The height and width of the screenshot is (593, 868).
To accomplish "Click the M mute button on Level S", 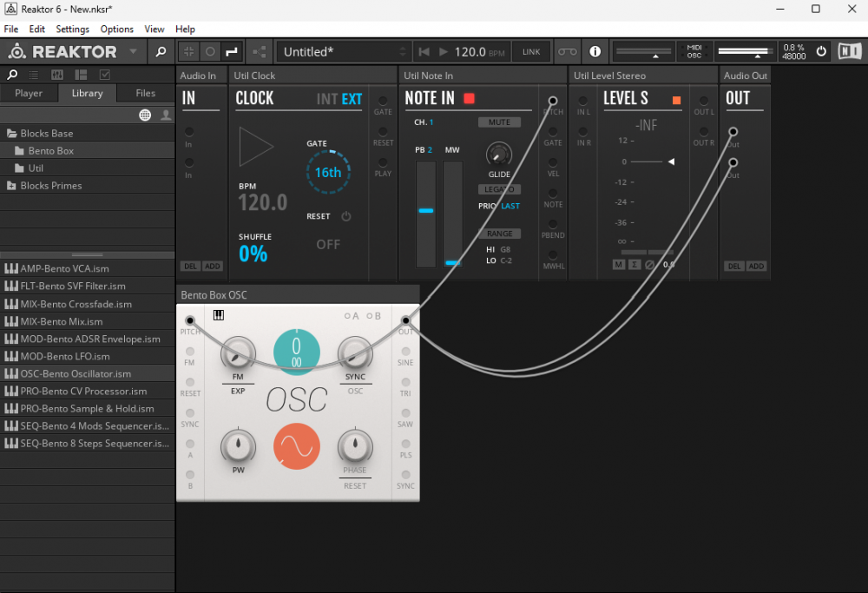I will tap(618, 265).
